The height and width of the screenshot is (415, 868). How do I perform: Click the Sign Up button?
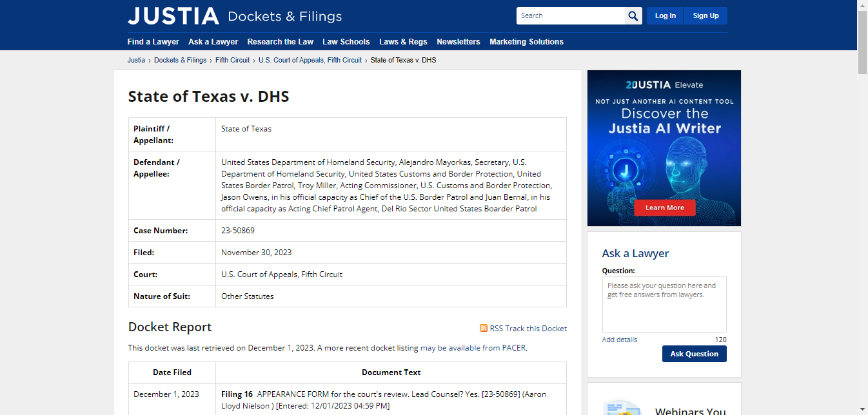coord(706,16)
